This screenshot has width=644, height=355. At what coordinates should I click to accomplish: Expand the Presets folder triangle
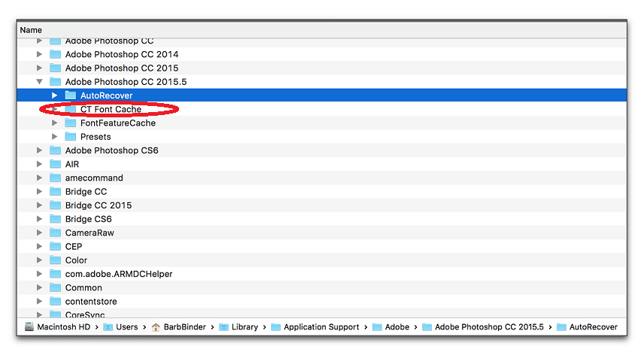pos(55,136)
